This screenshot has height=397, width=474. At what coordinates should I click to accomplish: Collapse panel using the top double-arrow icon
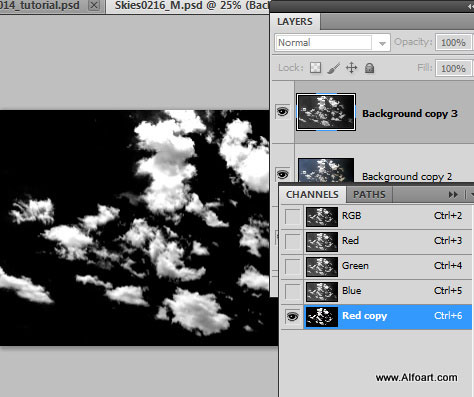471,6
